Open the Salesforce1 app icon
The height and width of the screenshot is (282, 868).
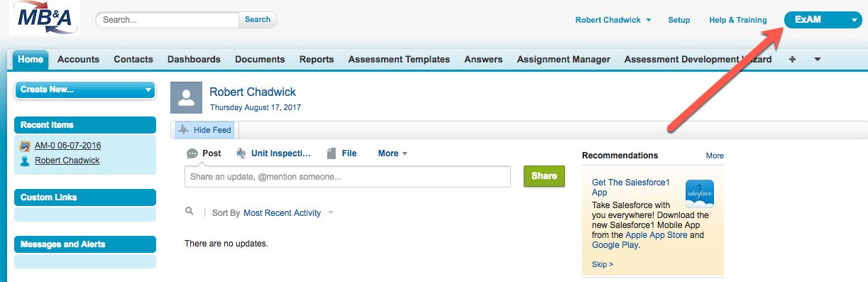(x=699, y=194)
